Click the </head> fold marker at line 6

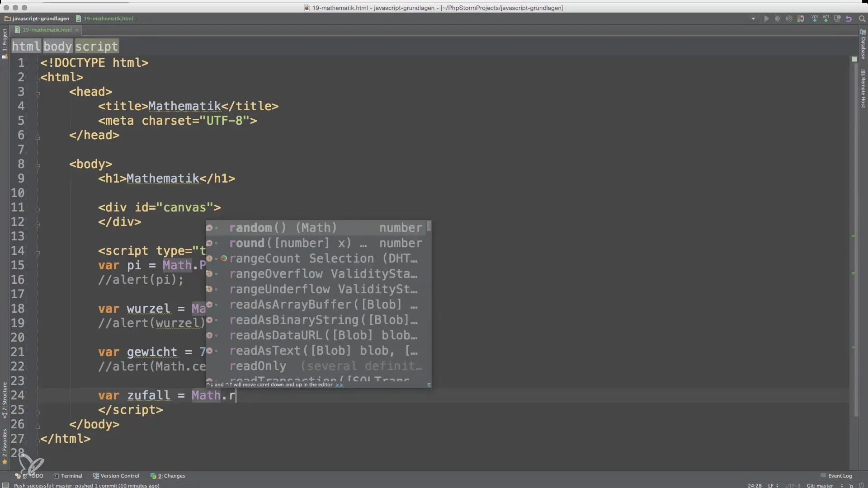pyautogui.click(x=38, y=137)
